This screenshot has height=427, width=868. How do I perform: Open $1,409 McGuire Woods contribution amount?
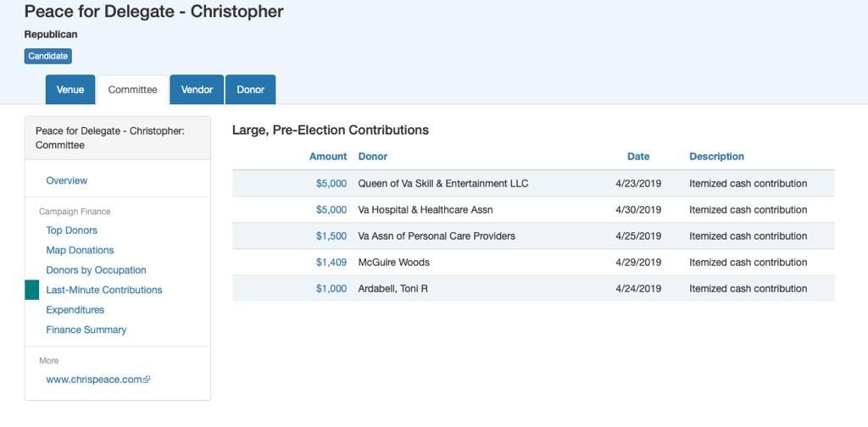331,263
